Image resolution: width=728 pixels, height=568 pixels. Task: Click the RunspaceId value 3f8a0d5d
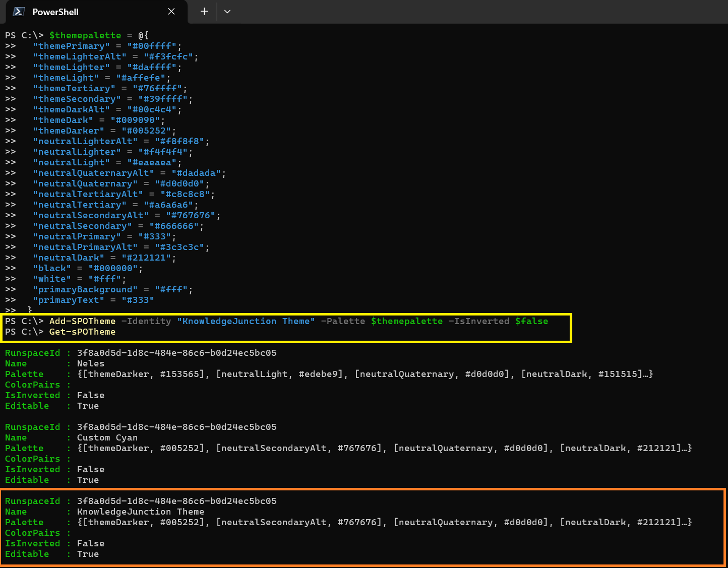177,353
